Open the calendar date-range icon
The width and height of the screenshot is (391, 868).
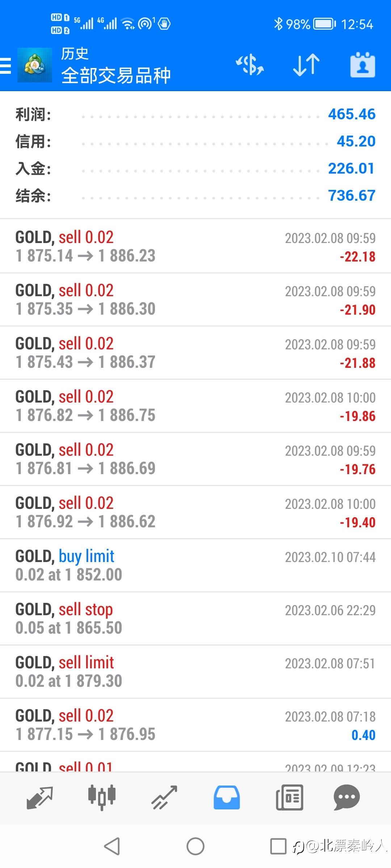pyautogui.click(x=363, y=65)
